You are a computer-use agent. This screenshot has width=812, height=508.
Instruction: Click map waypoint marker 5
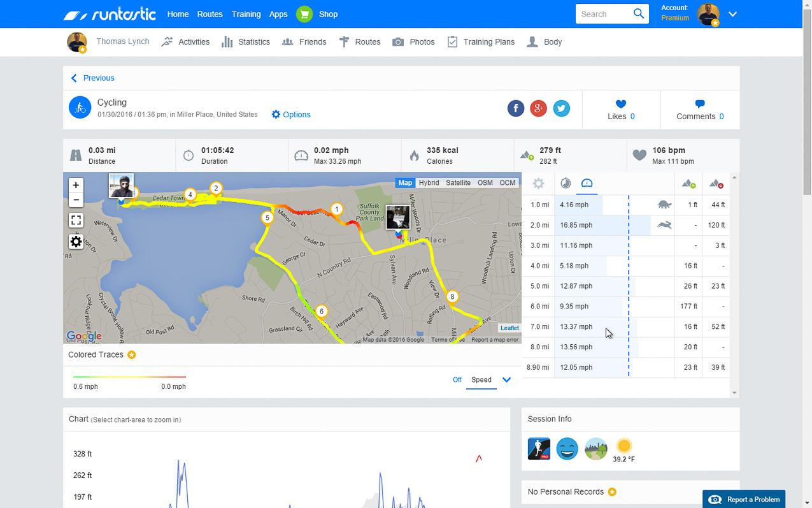tap(267, 218)
